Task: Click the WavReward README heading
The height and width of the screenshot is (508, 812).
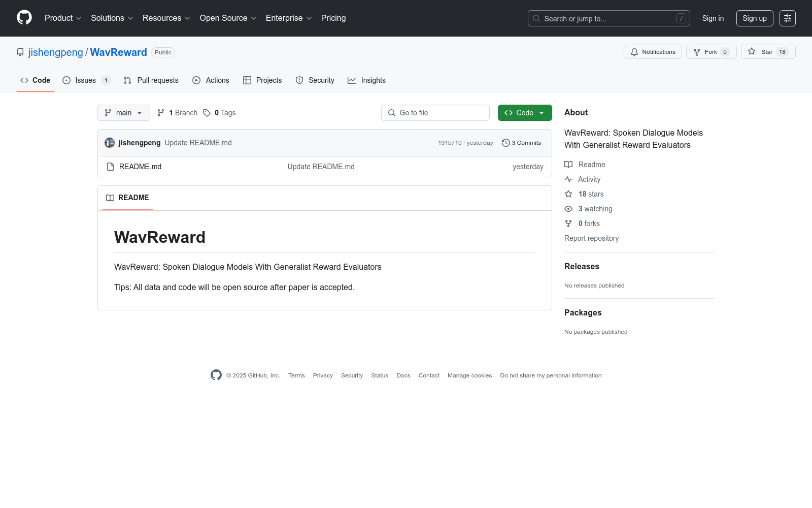Action: 160,237
